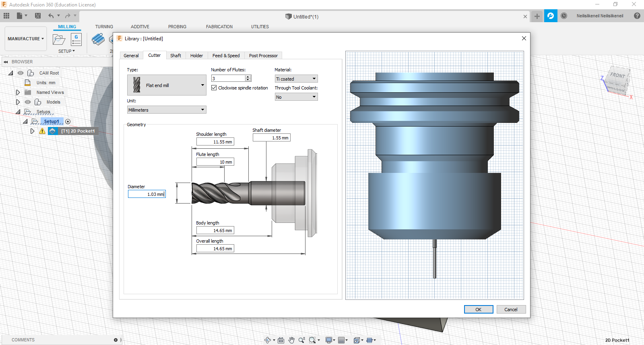Open Through Tool Coolant dropdown
644x345 pixels.
[x=296, y=97]
